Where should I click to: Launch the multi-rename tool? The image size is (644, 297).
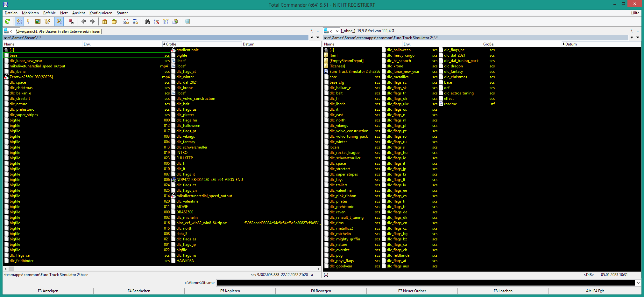pyautogui.click(x=157, y=21)
